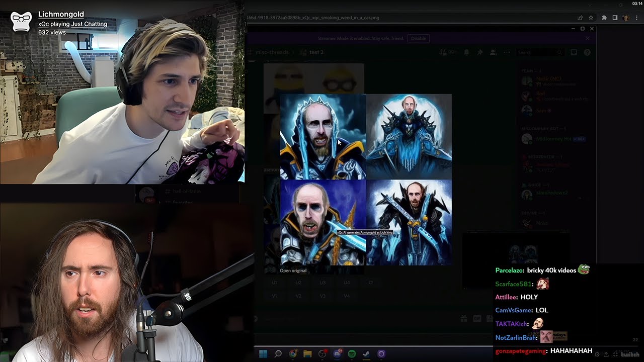Disable Streamer Mode in the banner
Viewport: 644px width, 362px height.
point(418,38)
